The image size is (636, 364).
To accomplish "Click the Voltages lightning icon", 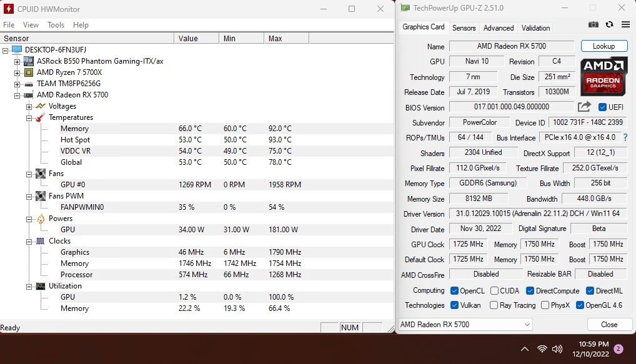I will [41, 106].
